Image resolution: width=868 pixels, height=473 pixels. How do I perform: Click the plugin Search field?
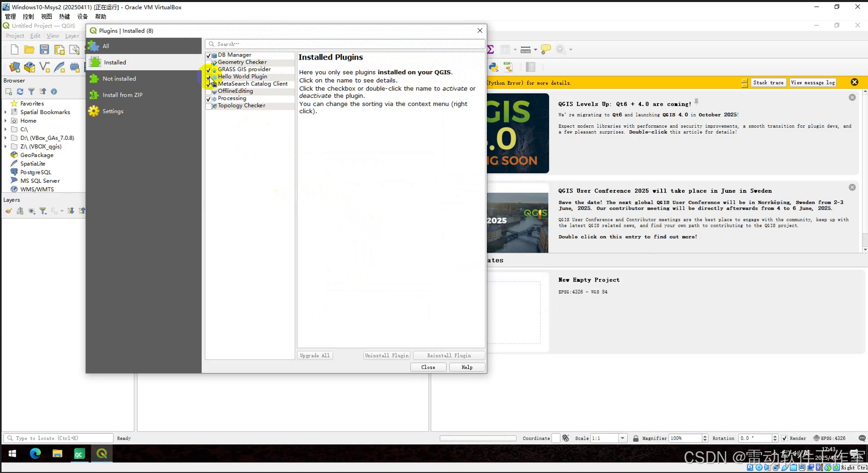coord(345,44)
